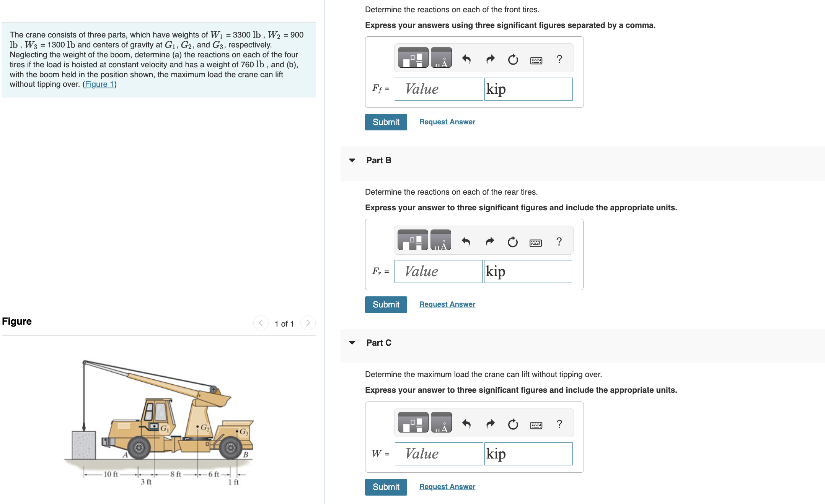The width and height of the screenshot is (825, 504).
Task: Collapse the Part C section
Action: pos(352,343)
